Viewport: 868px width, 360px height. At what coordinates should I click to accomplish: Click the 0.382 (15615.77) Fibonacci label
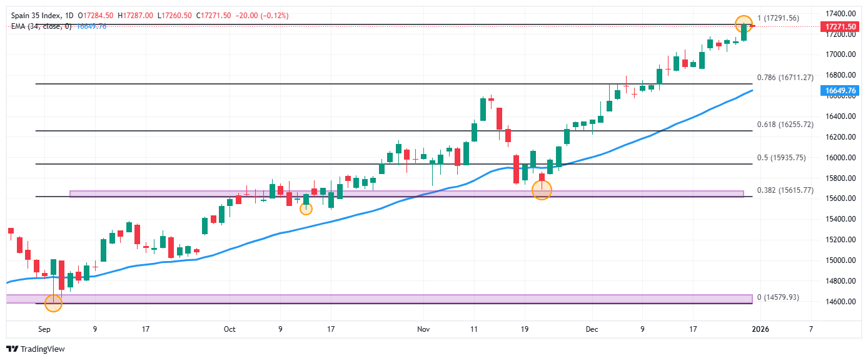(x=785, y=190)
